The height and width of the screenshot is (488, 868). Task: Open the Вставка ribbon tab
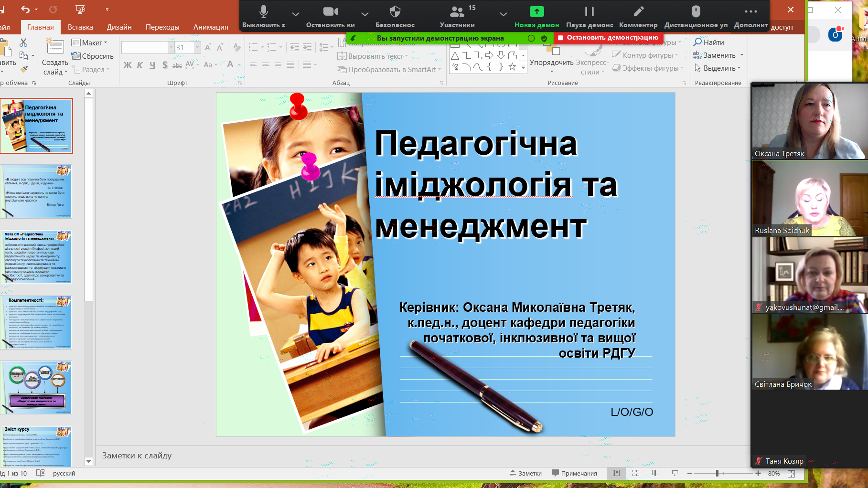80,27
